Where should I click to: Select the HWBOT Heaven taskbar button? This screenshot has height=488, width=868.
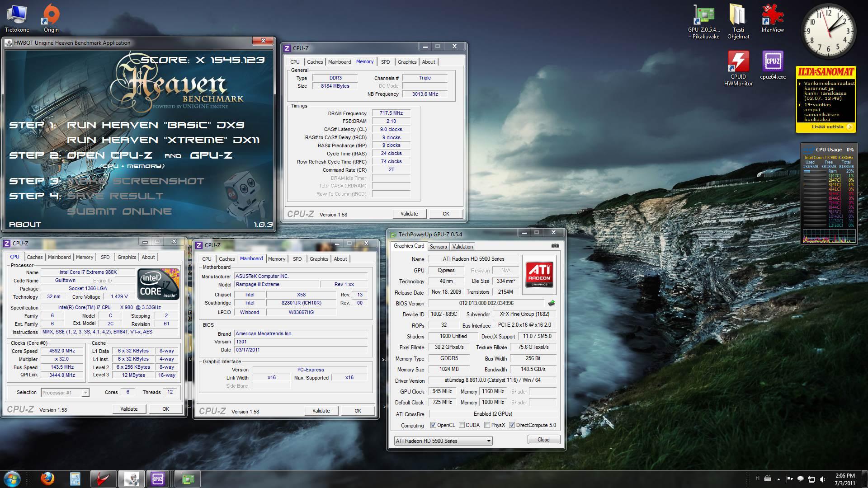(132, 479)
